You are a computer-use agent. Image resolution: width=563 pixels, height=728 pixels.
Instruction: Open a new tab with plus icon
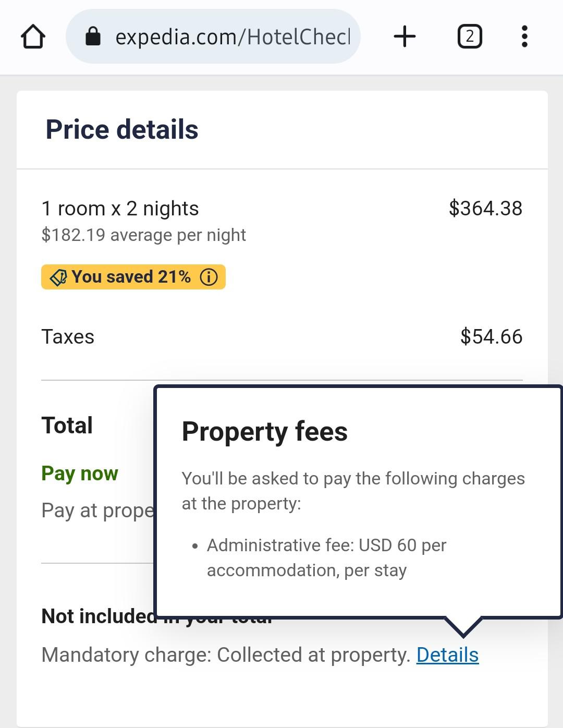click(405, 37)
